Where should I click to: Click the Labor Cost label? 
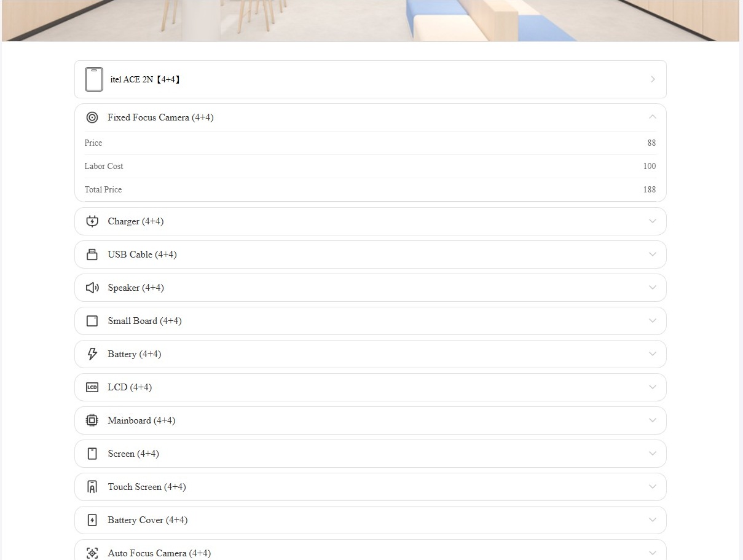coord(104,166)
